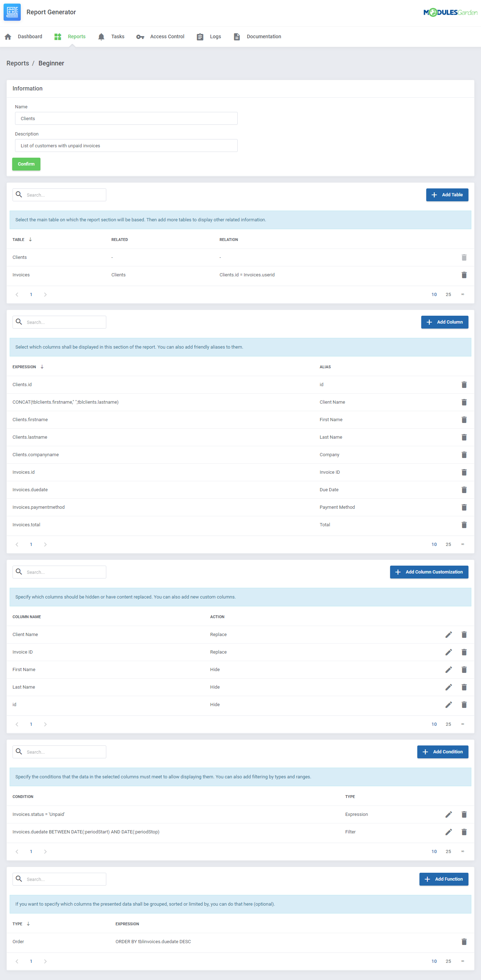The width and height of the screenshot is (481, 980).
Task: Click the Add Column button
Action: pyautogui.click(x=444, y=322)
